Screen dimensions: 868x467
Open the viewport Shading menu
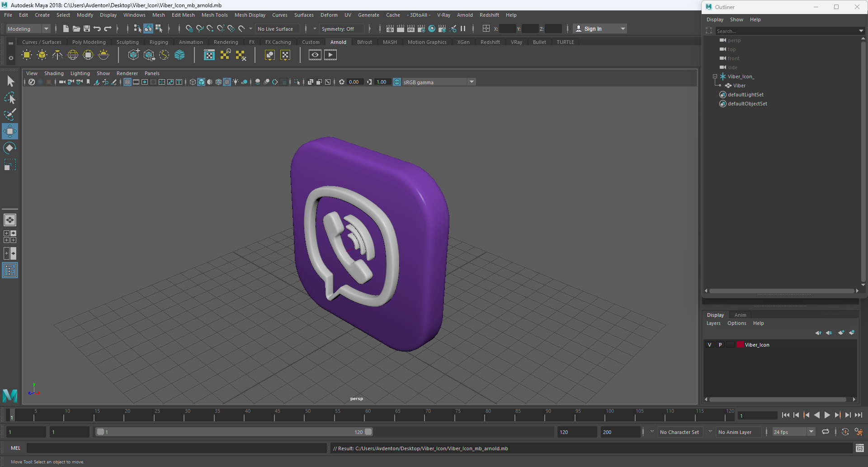[x=54, y=73]
